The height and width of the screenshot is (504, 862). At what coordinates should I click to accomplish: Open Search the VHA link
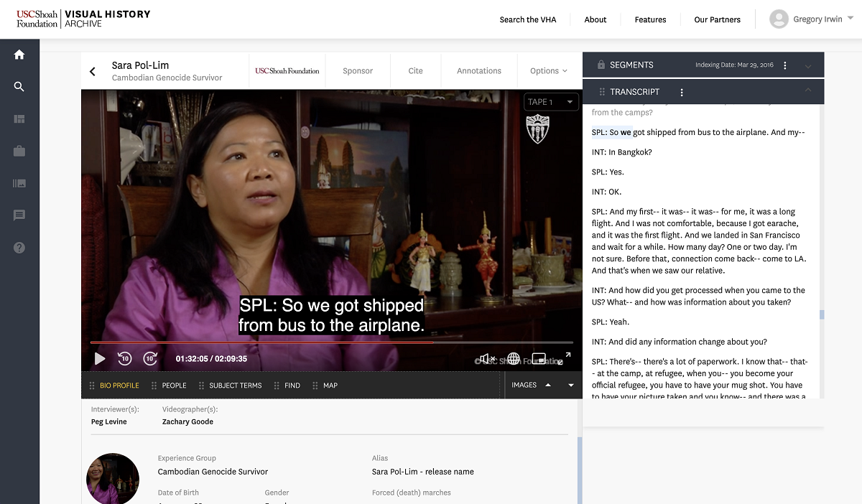coord(528,19)
